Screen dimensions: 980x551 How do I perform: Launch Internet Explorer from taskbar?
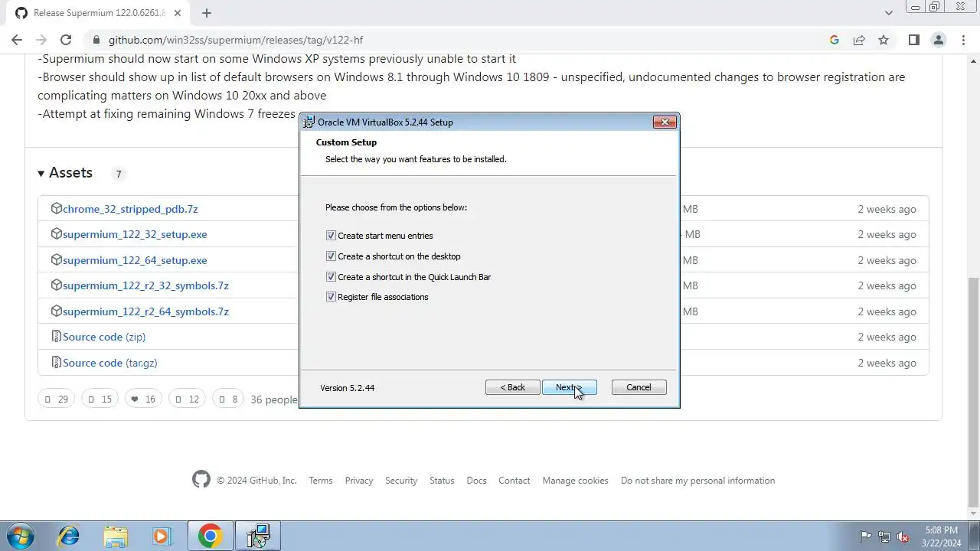(69, 536)
